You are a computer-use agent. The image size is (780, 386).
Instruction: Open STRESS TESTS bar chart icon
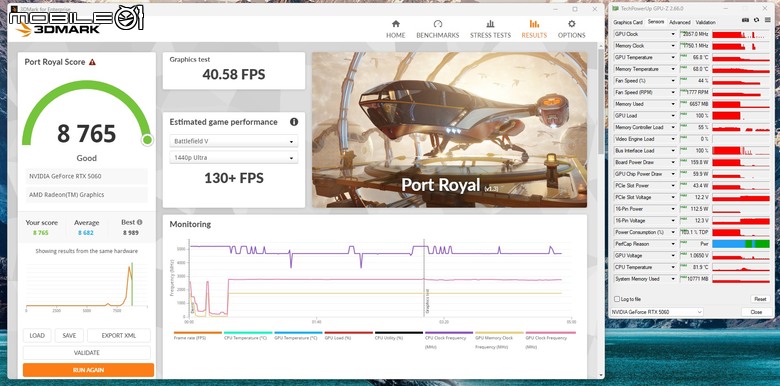pos(490,24)
